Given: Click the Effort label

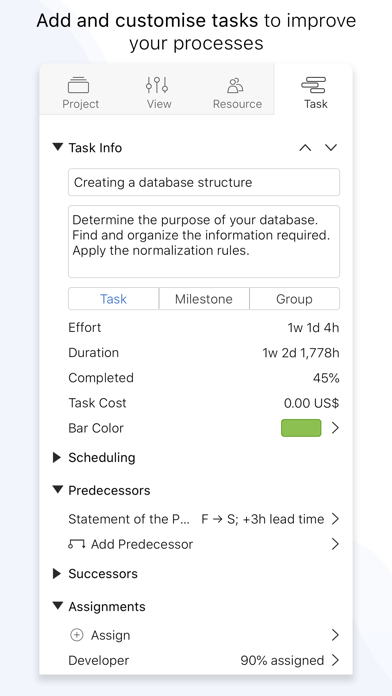Looking at the screenshot, I should (x=84, y=328).
